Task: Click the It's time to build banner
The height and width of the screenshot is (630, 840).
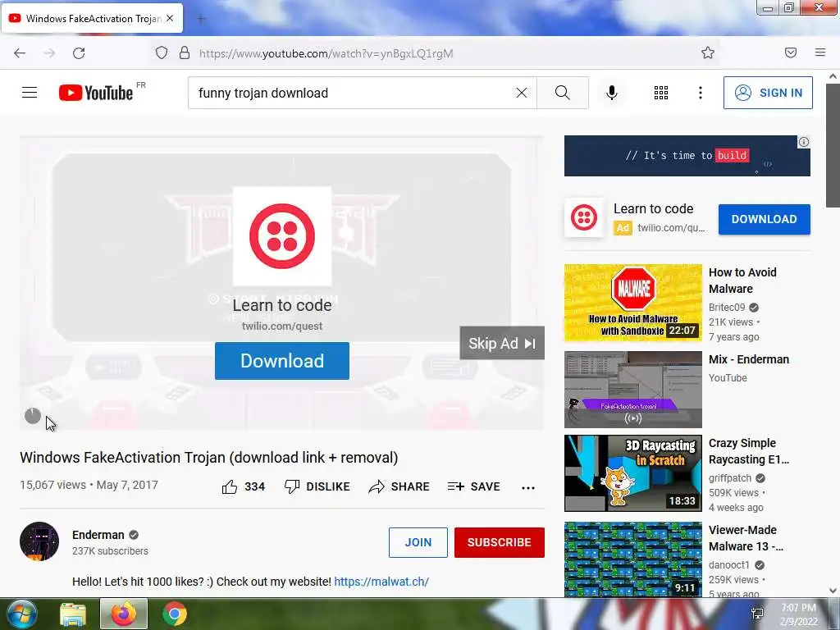Action: point(687,155)
